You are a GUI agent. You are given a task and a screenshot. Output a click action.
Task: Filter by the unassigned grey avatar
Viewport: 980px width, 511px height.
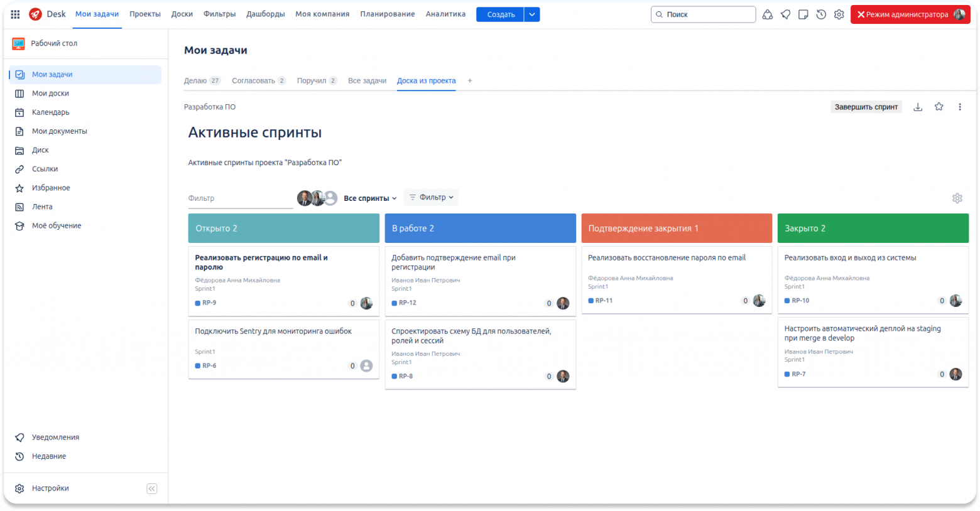pyautogui.click(x=330, y=198)
